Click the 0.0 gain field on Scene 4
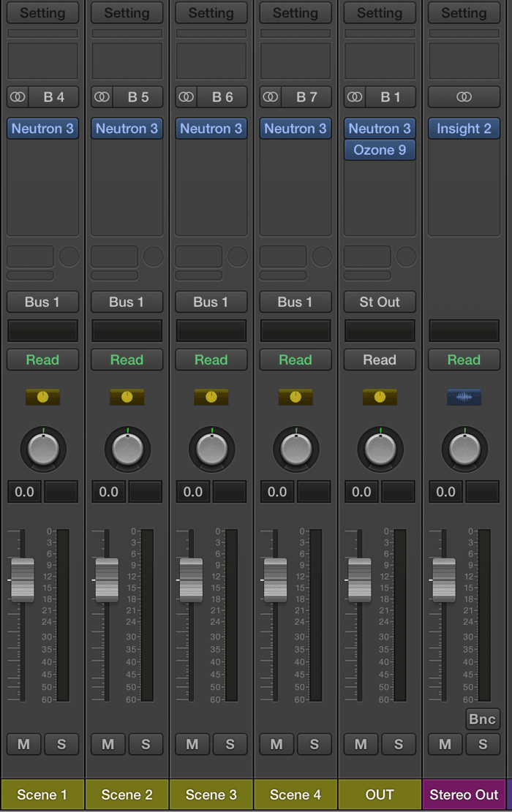Viewport: 512px width, 812px height. 277,491
